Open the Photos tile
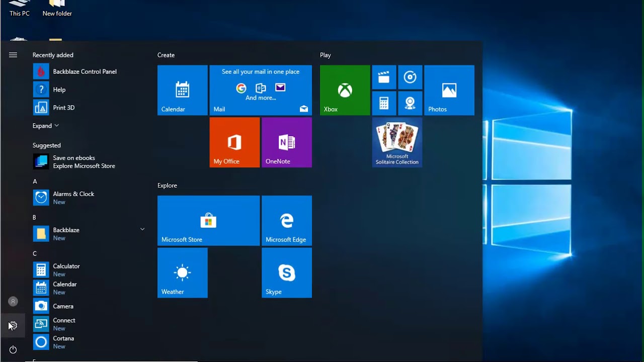 449,90
